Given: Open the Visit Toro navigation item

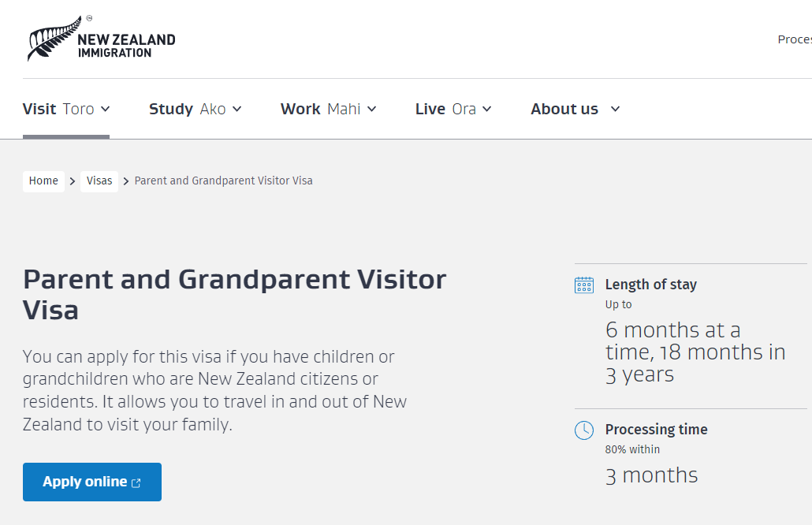Looking at the screenshot, I should point(58,109).
